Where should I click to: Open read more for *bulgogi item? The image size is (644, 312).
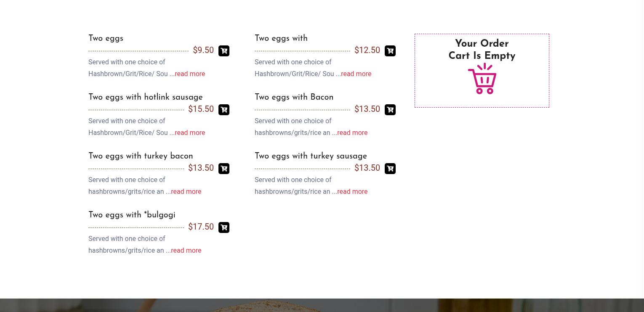186,250
